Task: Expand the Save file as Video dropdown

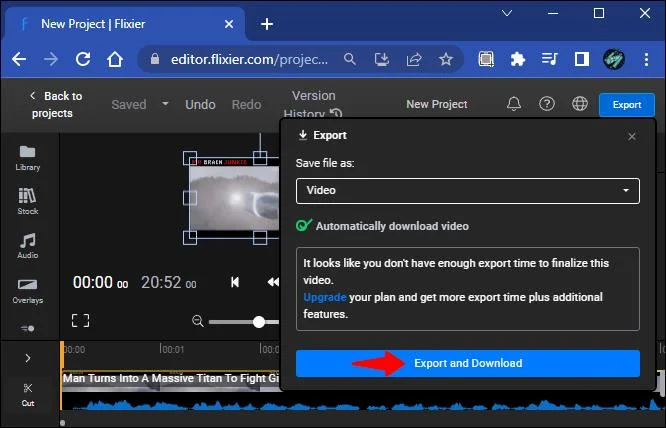Action: tap(468, 191)
